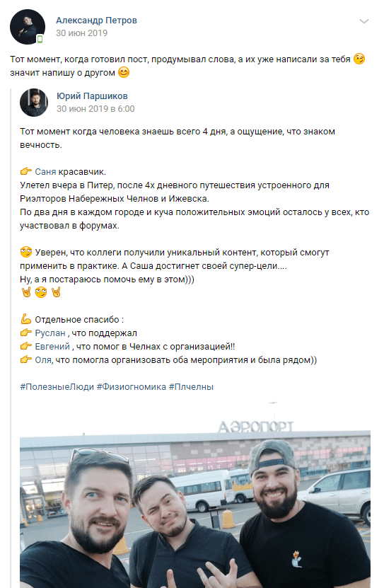384x588 pixels.
Task: Open the repost timestamp 30 июн 2019 в 6:00
Action: [x=95, y=109]
